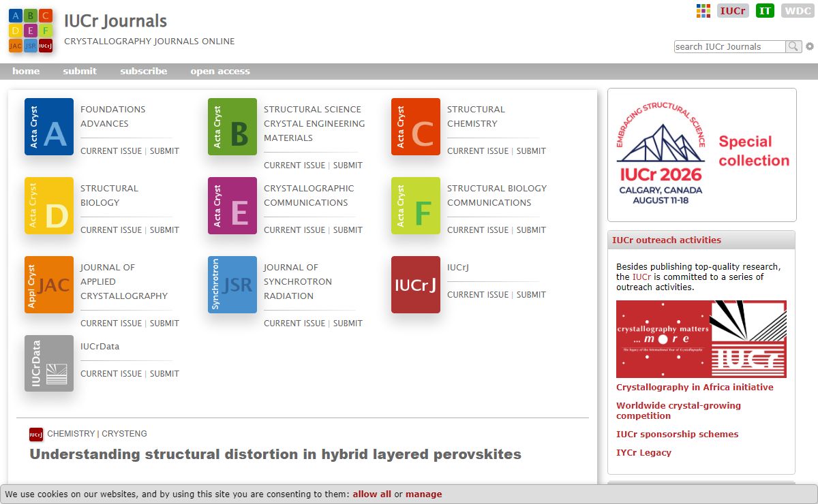Open Crystallographic Communications current issue
Viewport: 818px width, 504px height.
click(x=294, y=230)
